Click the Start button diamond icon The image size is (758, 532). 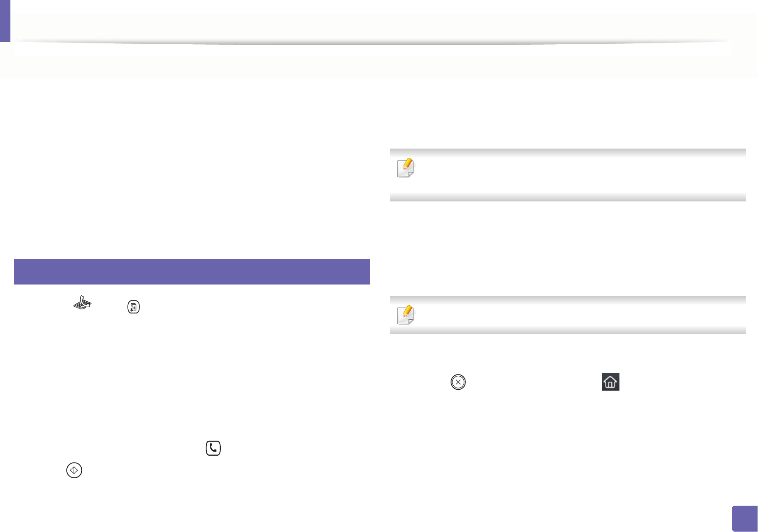(x=74, y=470)
